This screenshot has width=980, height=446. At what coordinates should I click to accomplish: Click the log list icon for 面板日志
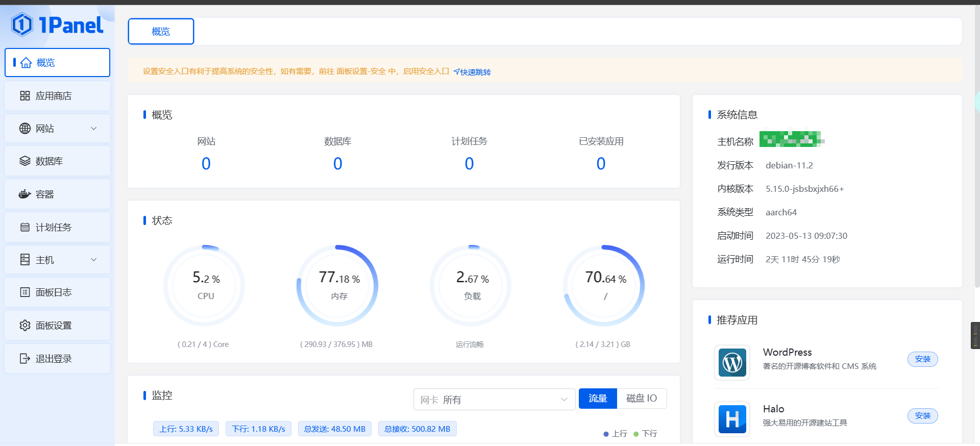(25, 292)
